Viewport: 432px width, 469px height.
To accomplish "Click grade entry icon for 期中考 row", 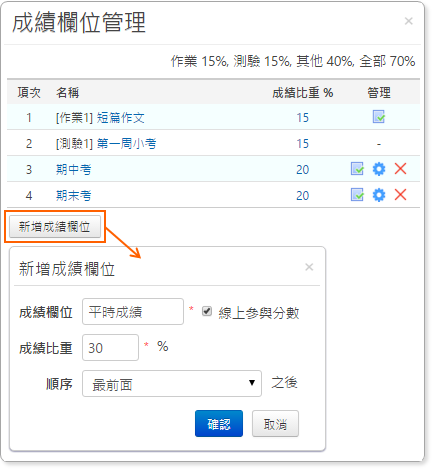I will (x=357, y=169).
